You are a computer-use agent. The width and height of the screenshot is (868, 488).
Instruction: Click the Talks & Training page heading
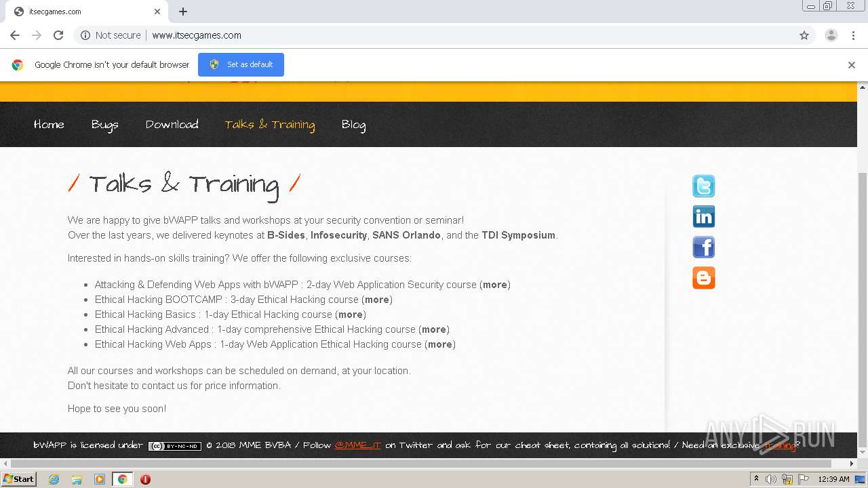pyautogui.click(x=184, y=184)
